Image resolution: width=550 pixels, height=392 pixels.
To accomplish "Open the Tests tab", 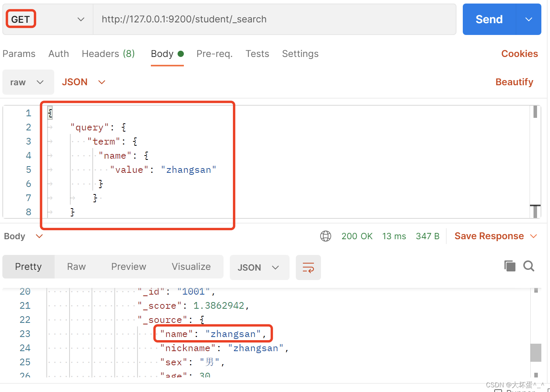I will [257, 54].
